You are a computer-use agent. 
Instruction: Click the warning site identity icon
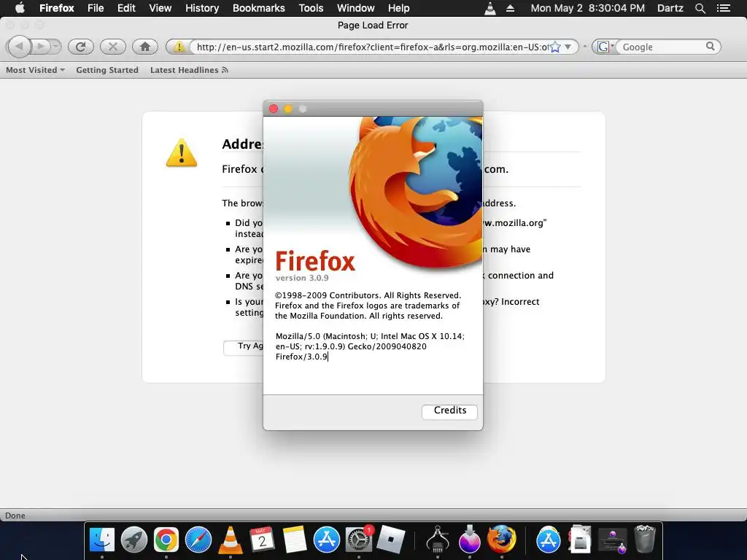179,47
